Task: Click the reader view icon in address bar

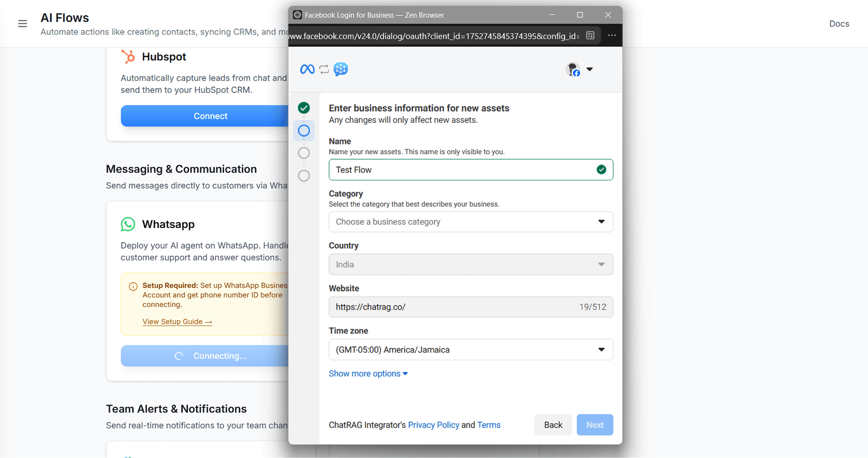Action: click(x=590, y=36)
